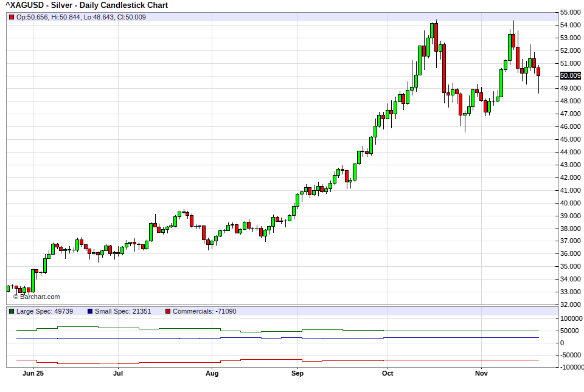Viewport: 584px width, 392px height.
Task: Click the 'Small Spec: 21351' legend label
Action: pos(123,311)
